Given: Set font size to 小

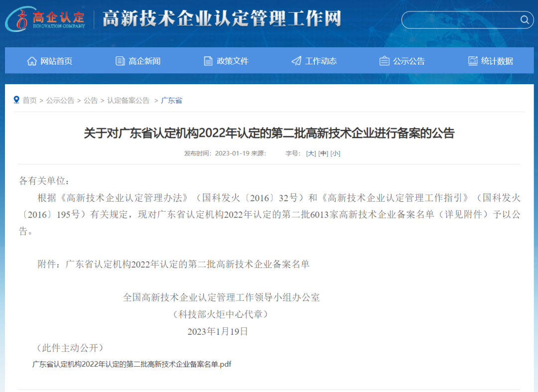Looking at the screenshot, I should tap(335, 153).
